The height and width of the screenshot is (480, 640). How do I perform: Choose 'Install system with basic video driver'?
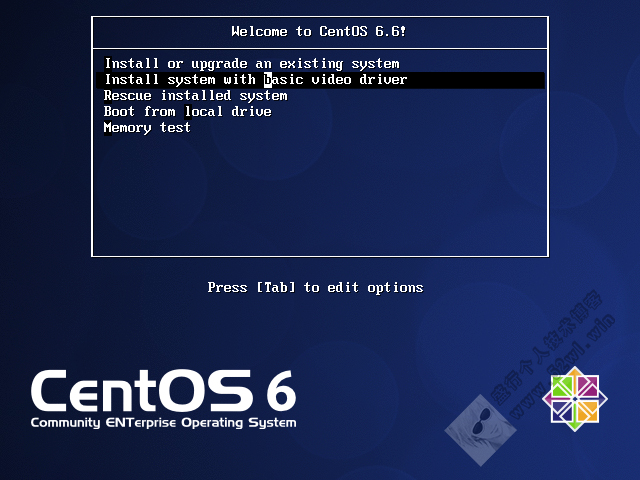320,80
